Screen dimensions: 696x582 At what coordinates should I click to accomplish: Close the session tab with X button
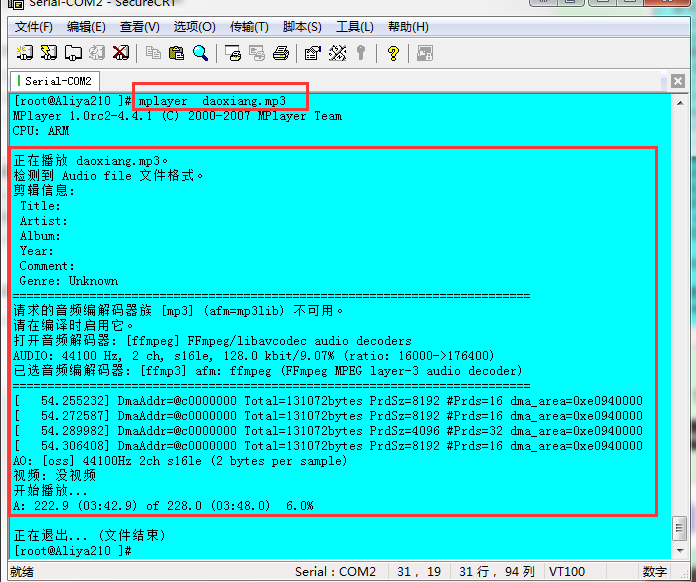click(677, 81)
